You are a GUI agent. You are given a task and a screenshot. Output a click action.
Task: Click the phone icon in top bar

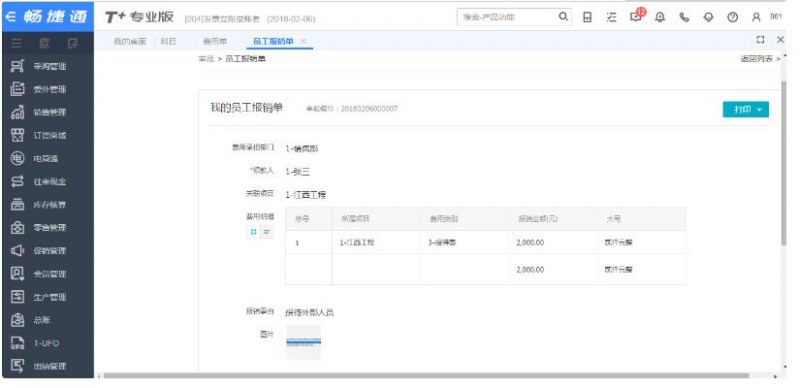[684, 17]
